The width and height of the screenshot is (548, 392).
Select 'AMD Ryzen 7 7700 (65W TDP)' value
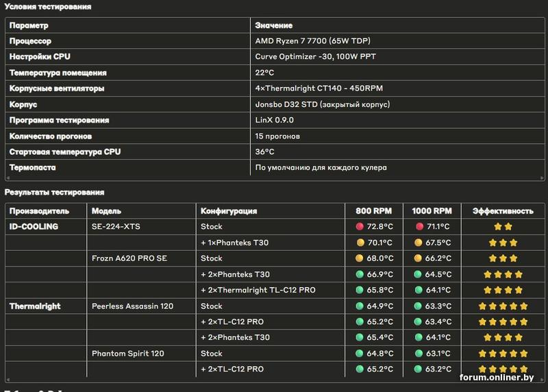tap(312, 41)
